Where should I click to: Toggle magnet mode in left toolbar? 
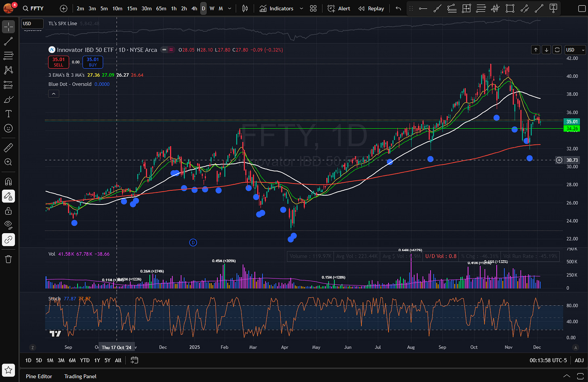tap(8, 182)
